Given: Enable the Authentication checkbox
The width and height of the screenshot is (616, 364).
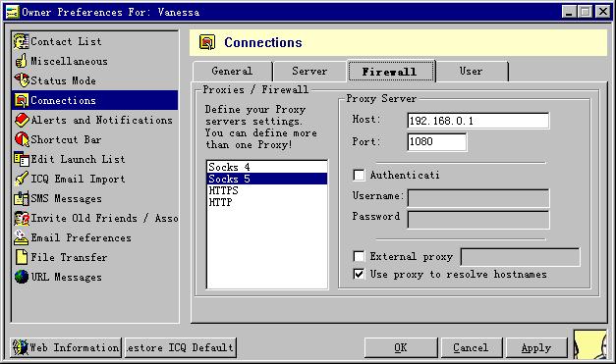Looking at the screenshot, I should click(x=359, y=175).
